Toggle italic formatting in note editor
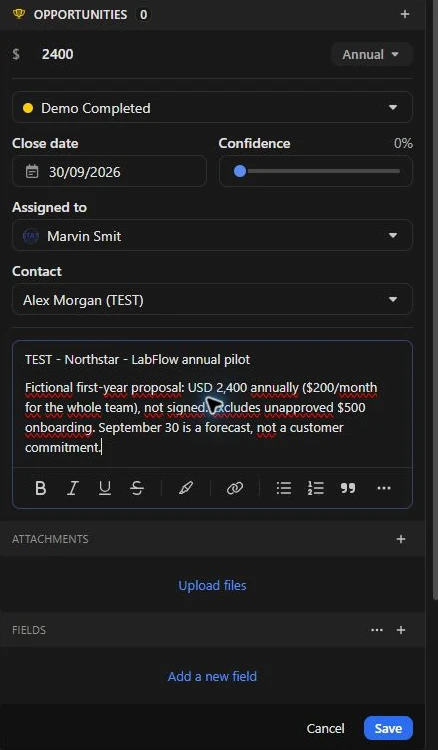 (x=73, y=488)
